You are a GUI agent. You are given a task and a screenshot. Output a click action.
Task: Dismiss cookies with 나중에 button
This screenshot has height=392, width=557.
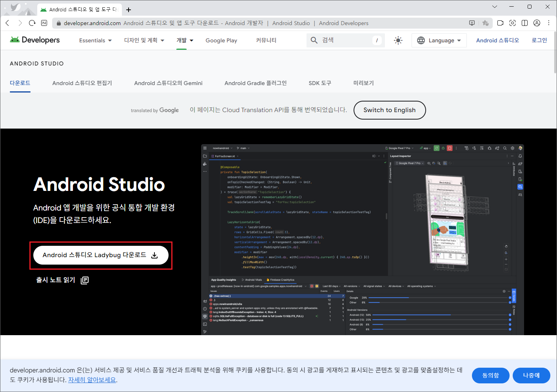coord(532,376)
